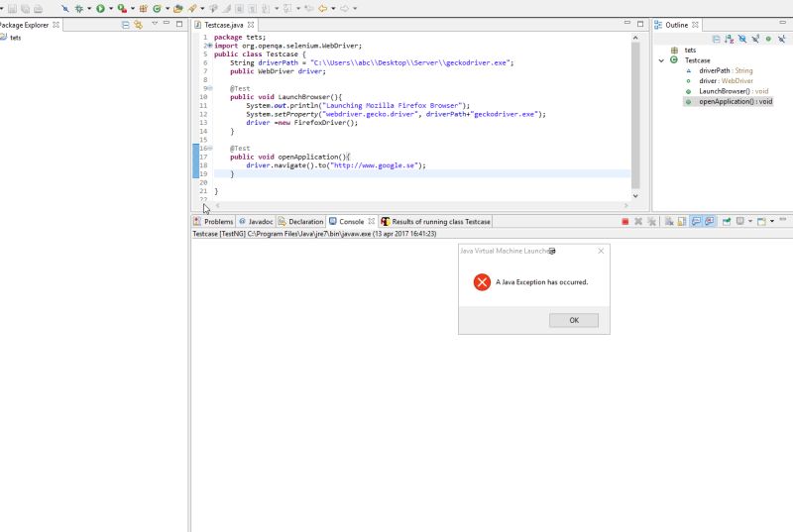Toggle Show Console on Standard Error

click(710, 221)
